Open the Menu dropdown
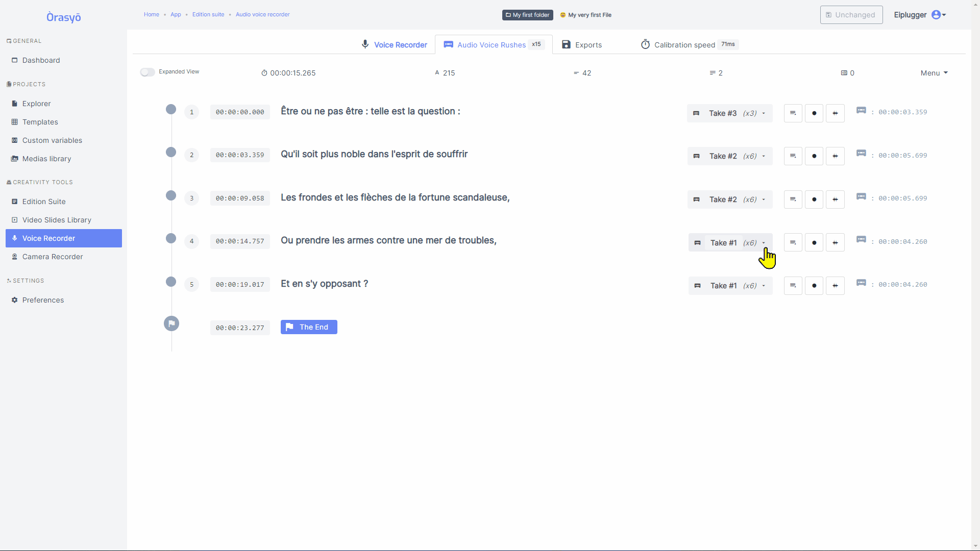 (934, 73)
